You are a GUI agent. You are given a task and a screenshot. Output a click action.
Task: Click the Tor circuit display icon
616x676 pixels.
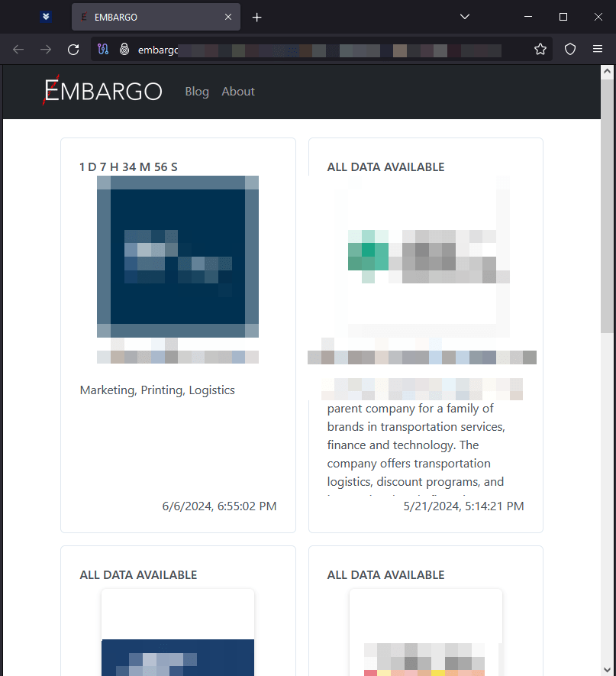pyautogui.click(x=105, y=49)
